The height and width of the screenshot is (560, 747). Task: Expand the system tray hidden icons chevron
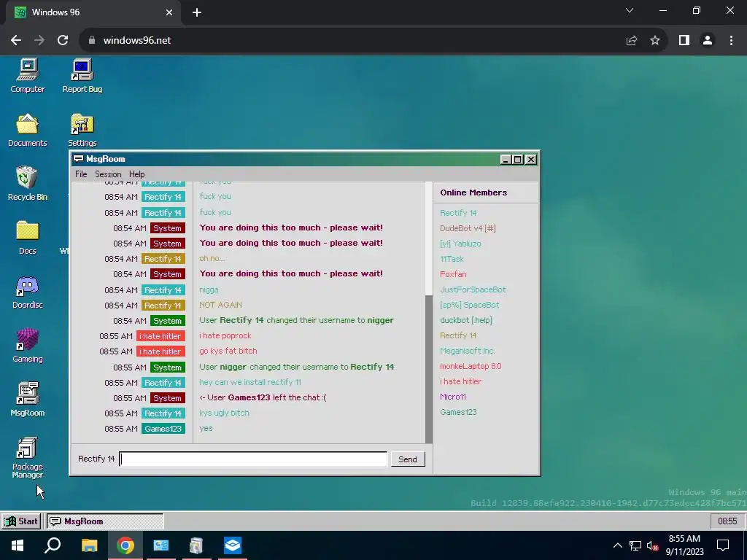click(617, 545)
